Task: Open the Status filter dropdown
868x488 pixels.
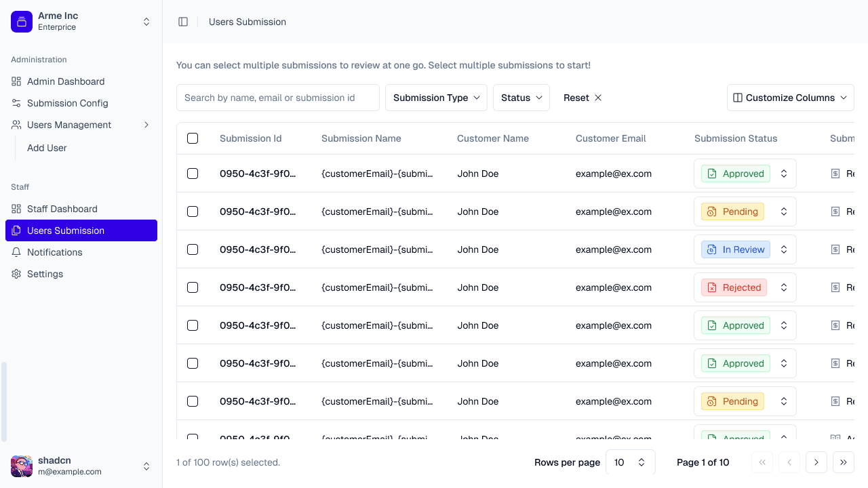Action: (521, 98)
